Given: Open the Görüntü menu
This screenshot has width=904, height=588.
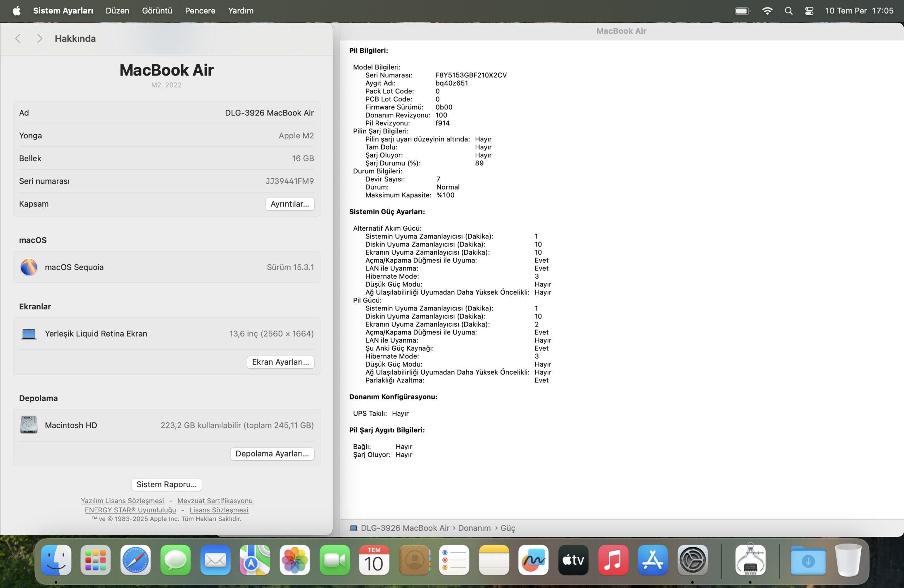Looking at the screenshot, I should pyautogui.click(x=157, y=11).
